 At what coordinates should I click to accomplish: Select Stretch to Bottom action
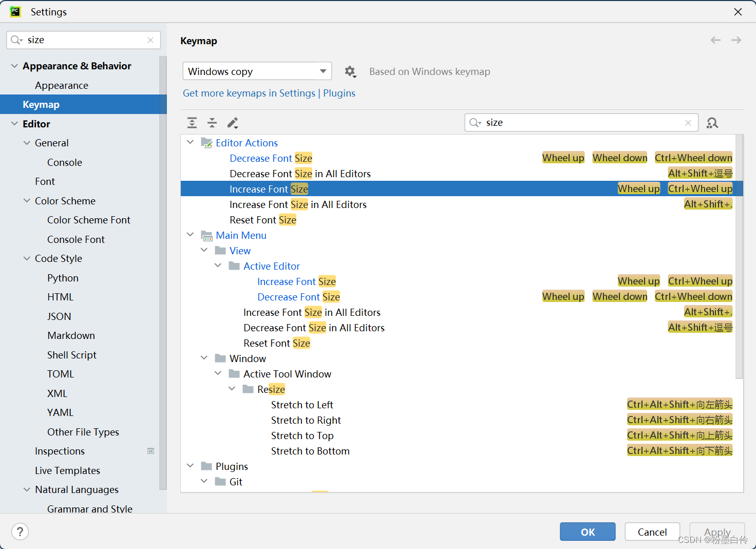pyautogui.click(x=310, y=451)
